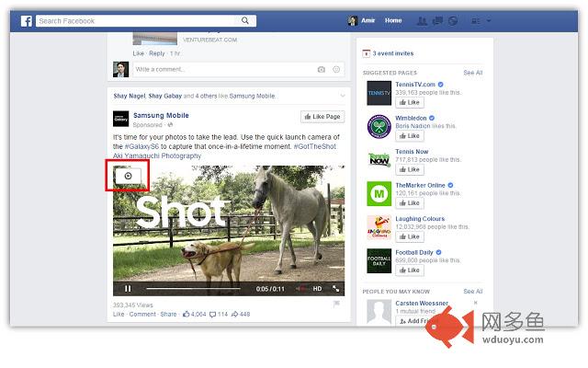Open Football Daily page link
This screenshot has height=368, width=588.
[x=414, y=253]
